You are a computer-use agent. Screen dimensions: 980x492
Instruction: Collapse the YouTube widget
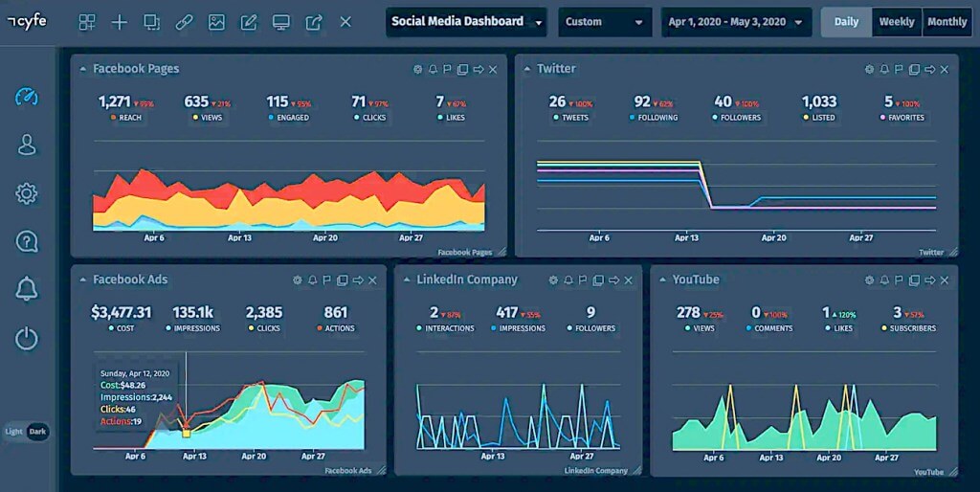coord(662,280)
